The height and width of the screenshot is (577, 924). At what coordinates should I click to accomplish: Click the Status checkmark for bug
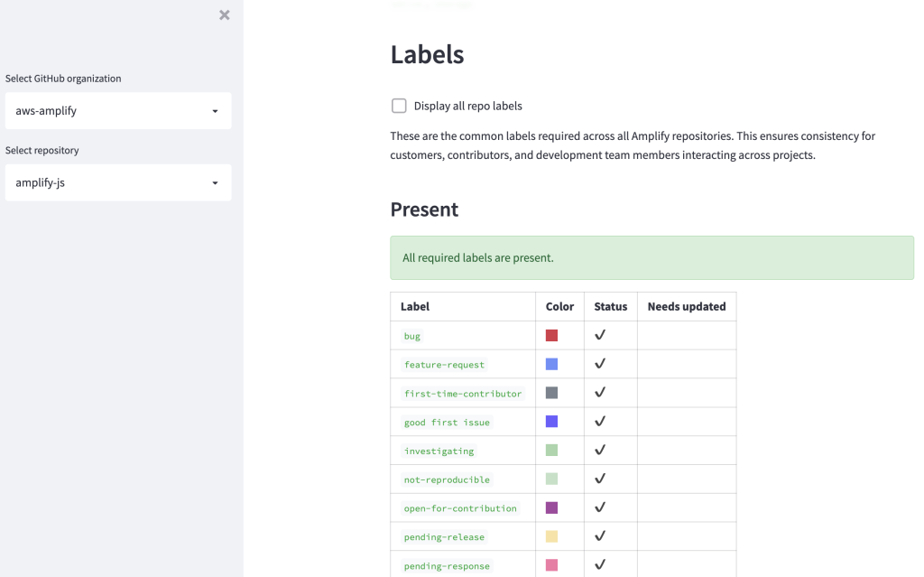coord(600,335)
